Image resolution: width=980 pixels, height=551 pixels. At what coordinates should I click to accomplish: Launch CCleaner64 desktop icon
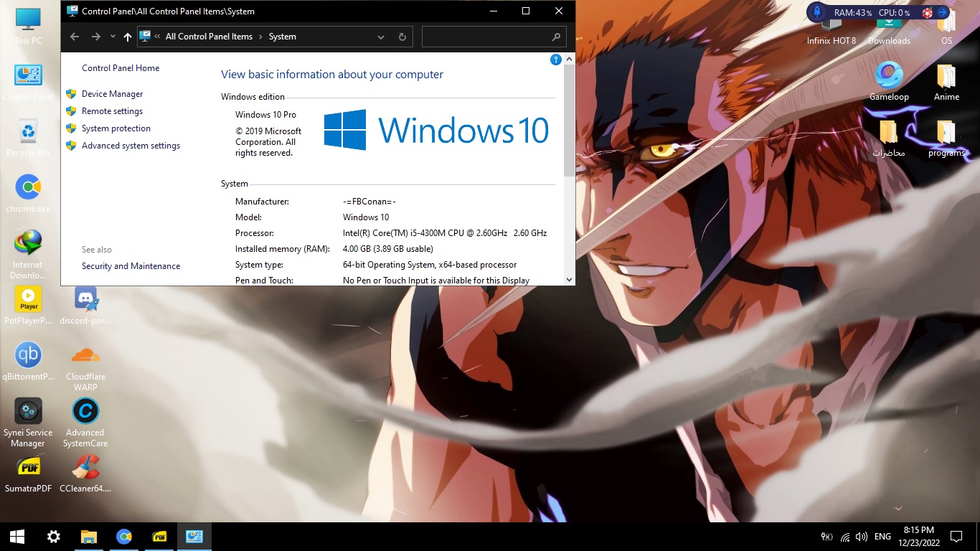85,473
